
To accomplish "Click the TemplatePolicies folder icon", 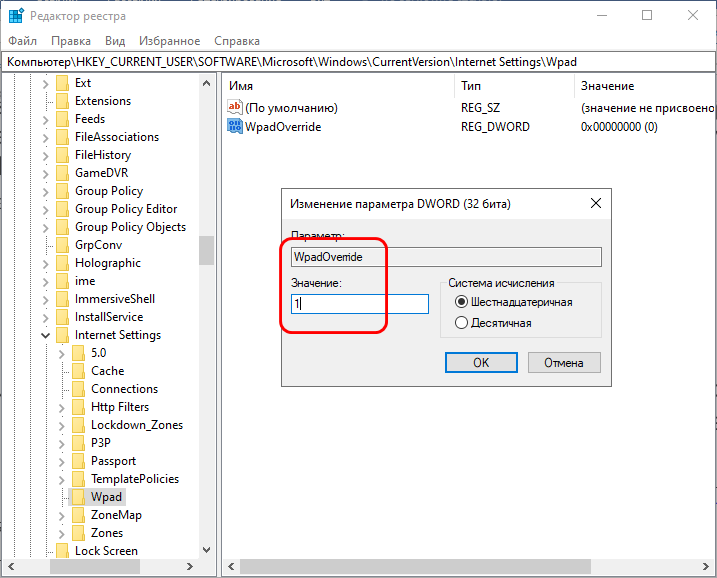I will (x=79, y=479).
